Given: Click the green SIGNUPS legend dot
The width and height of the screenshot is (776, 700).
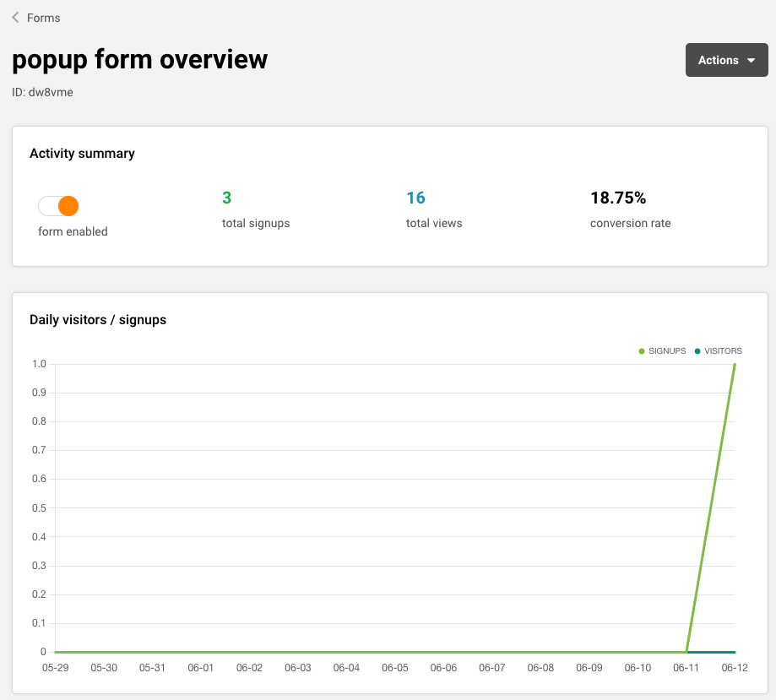Looking at the screenshot, I should (x=642, y=351).
